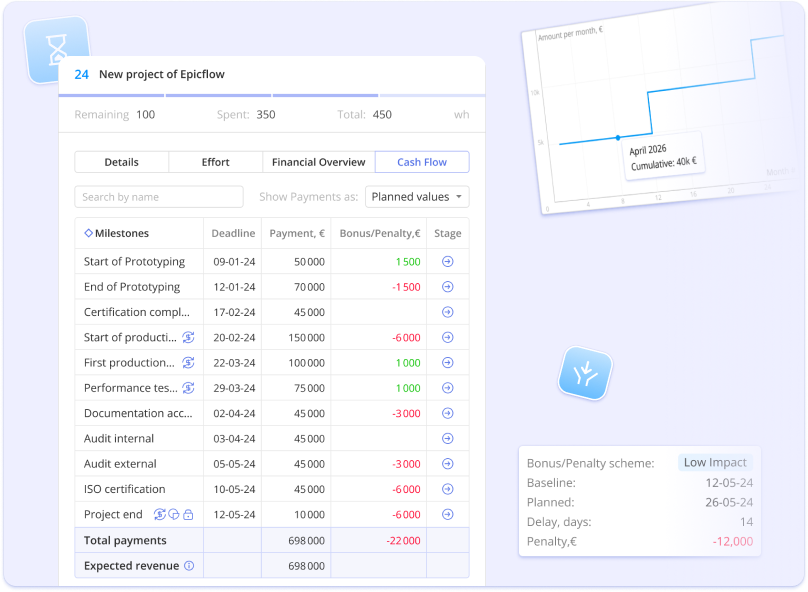Open stage arrow for End of Prototyping
Viewport: 808px width, 592px height.
[x=447, y=287]
